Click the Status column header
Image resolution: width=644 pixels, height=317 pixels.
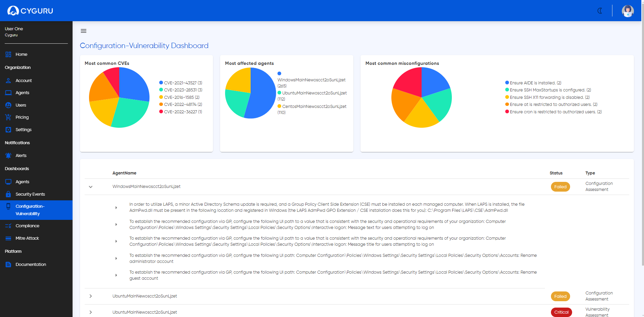coord(556,173)
